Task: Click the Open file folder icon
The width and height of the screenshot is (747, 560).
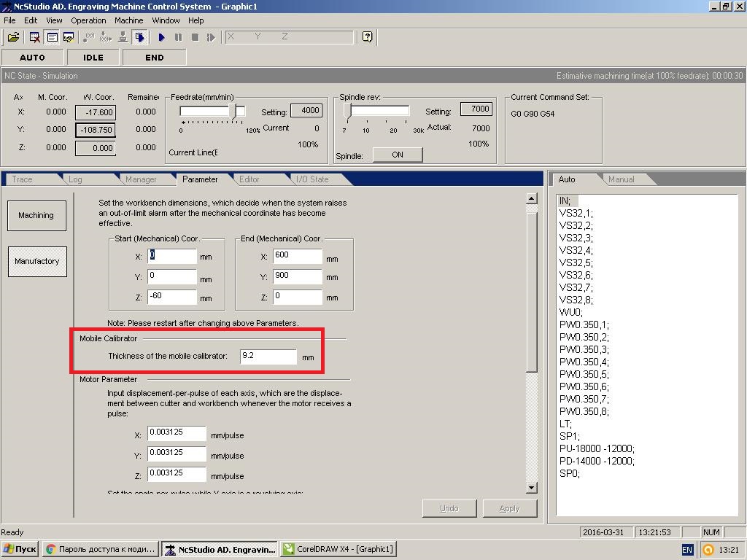Action: [13, 37]
